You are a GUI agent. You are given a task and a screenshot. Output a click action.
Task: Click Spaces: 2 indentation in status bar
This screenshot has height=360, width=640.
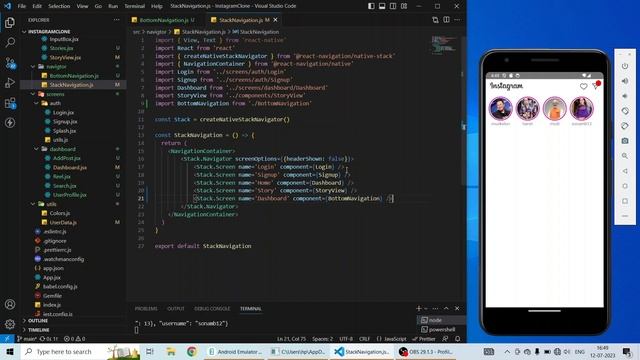(322, 339)
